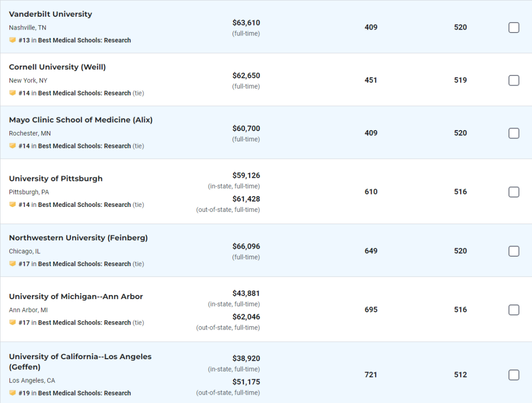This screenshot has width=532, height=403.
Task: Check the Cornell University (Weill) checkbox
Action: [x=514, y=80]
